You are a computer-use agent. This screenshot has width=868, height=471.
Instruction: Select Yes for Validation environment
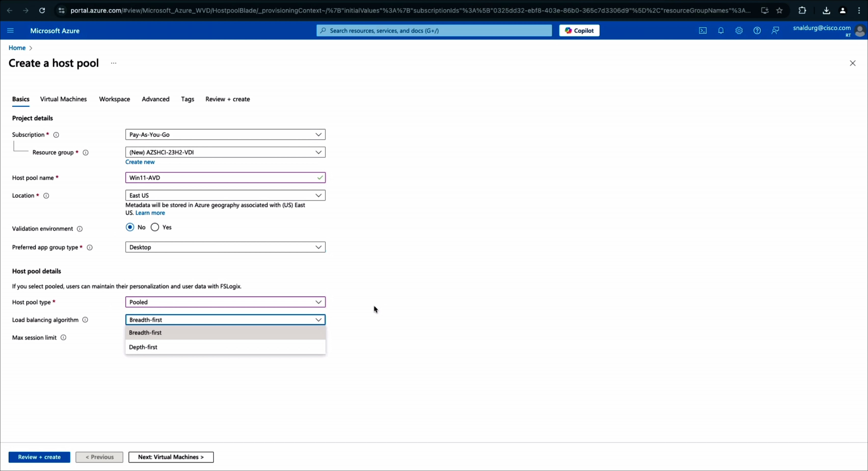pyautogui.click(x=155, y=227)
